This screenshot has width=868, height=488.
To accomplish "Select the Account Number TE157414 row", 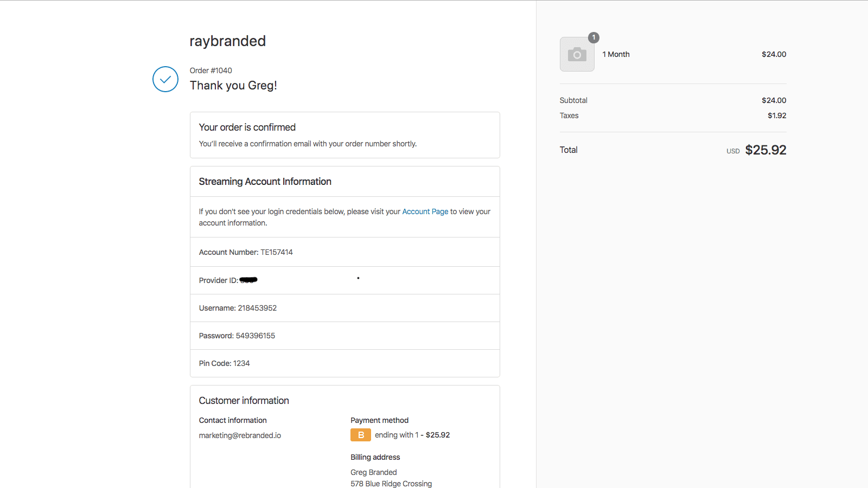I will pos(245,252).
